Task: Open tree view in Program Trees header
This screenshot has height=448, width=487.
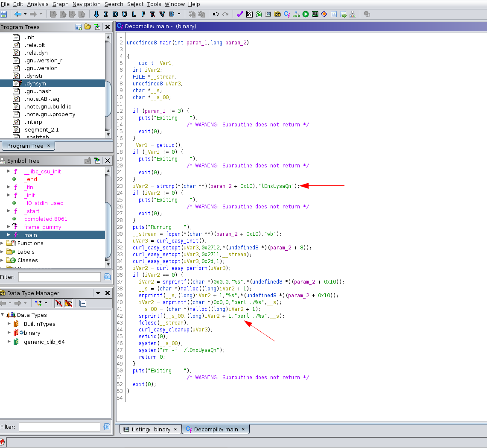Action: click(x=88, y=27)
